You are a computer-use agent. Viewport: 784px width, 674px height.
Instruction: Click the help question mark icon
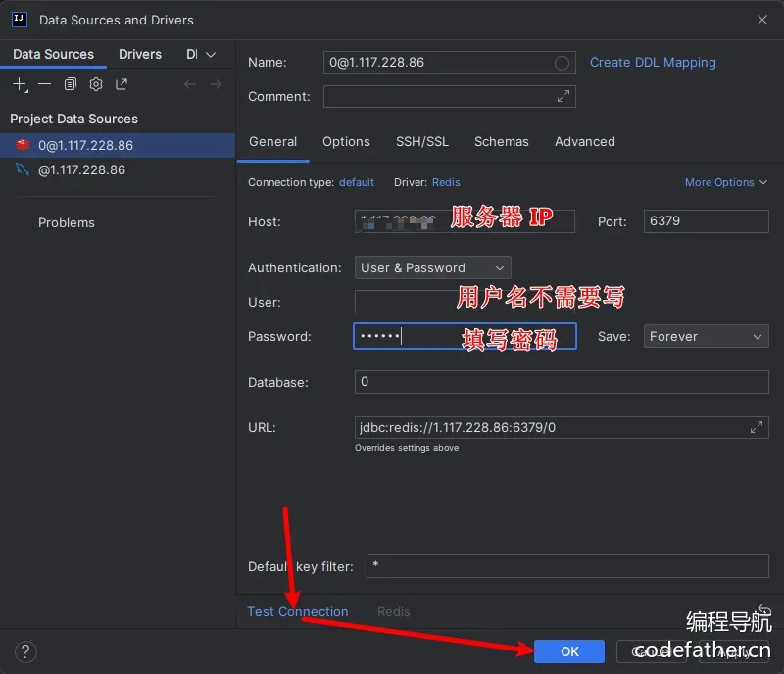coord(26,651)
